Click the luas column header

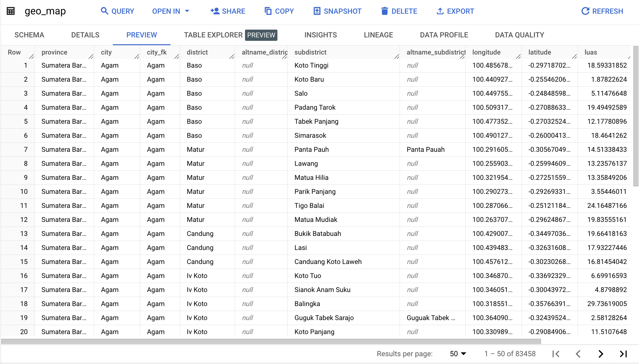point(591,52)
